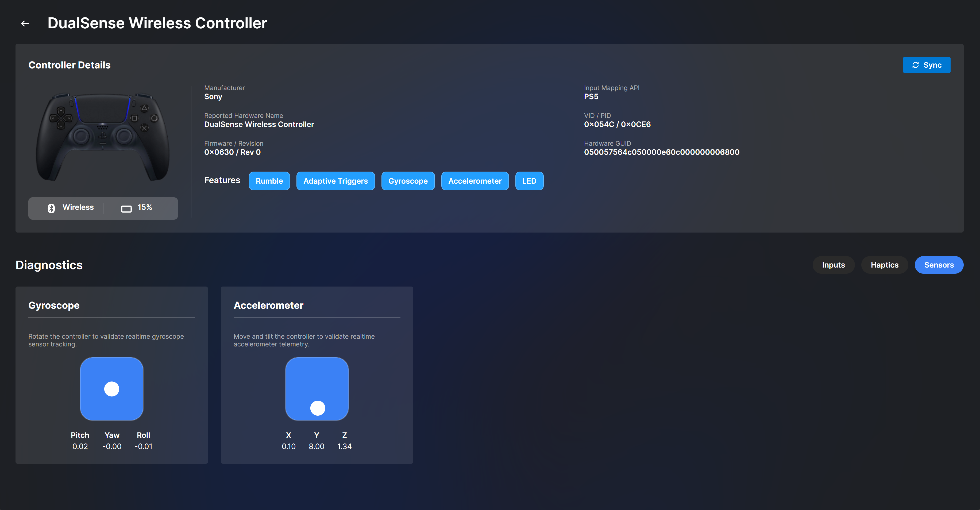This screenshot has height=510, width=980.
Task: Click the accelerometer position indicator pad
Action: [x=317, y=389]
